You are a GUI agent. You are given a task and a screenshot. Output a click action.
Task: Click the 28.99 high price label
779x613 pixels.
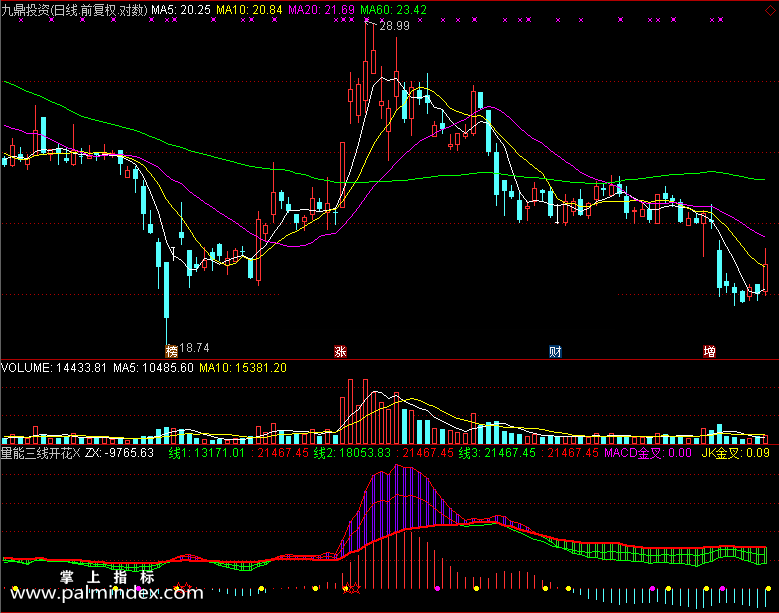[x=394, y=26]
